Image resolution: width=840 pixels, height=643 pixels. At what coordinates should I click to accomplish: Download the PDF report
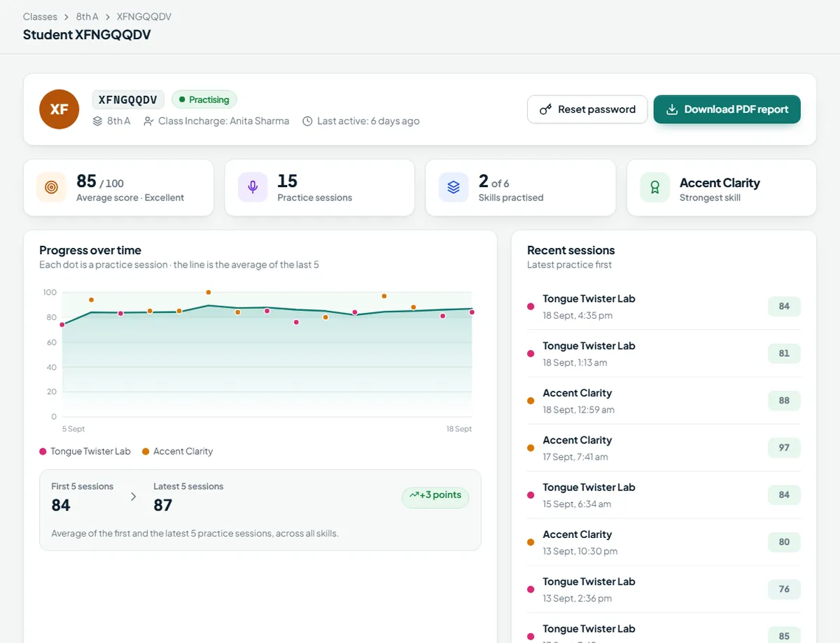(727, 109)
